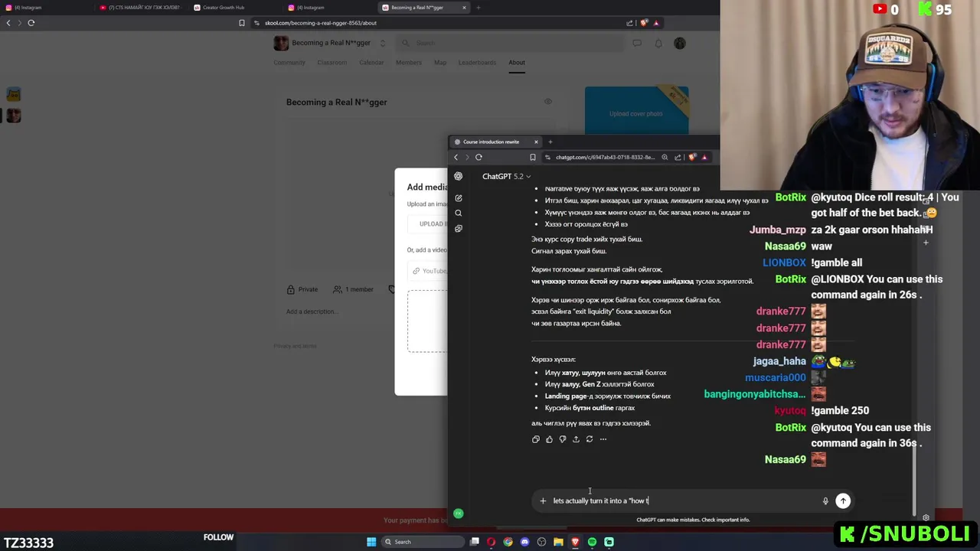Open Skool notifications bell
Image resolution: width=980 pixels, height=551 pixels.
658,44
